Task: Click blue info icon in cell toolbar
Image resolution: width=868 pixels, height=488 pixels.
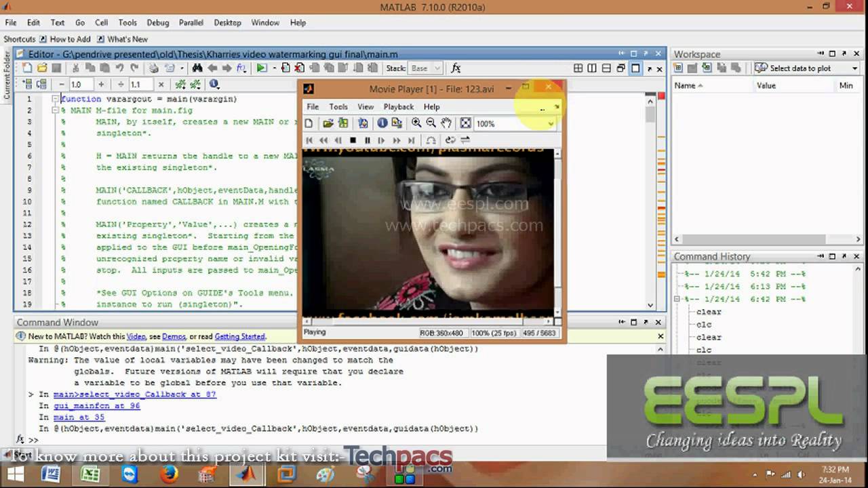Action: click(214, 84)
